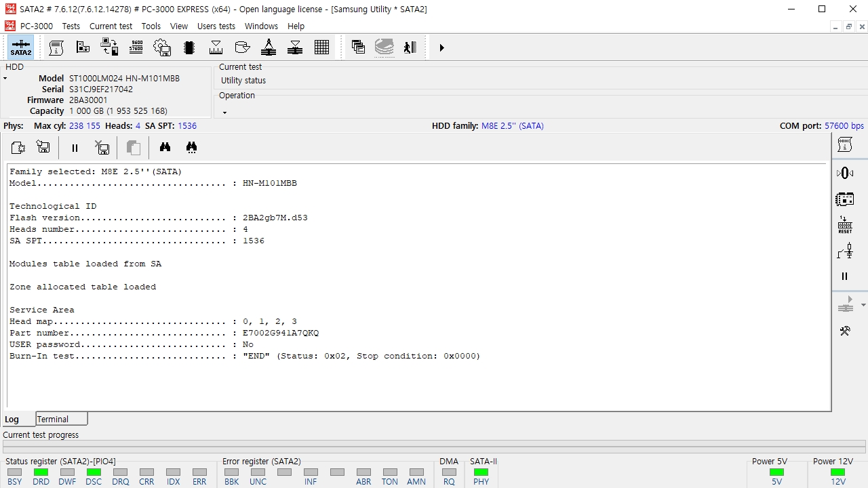The image size is (868, 488).
Task: Open the 9600/57600 baud rate icon
Action: point(136,47)
